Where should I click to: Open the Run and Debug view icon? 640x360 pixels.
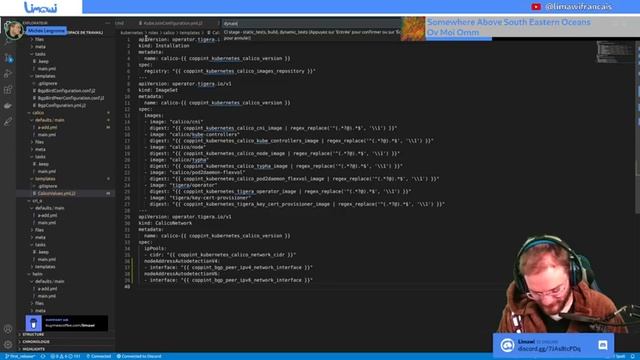click(8, 74)
